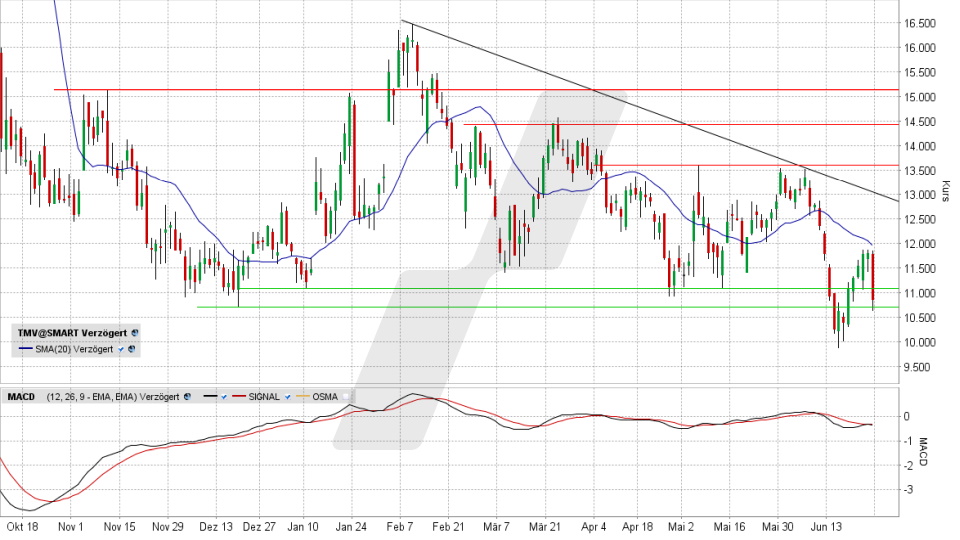
Task: Click the Mär 21 date axis label
Action: 545,527
